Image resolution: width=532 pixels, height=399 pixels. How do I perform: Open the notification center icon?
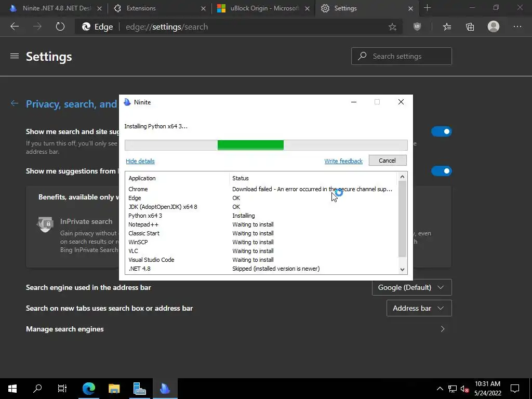[x=515, y=389]
